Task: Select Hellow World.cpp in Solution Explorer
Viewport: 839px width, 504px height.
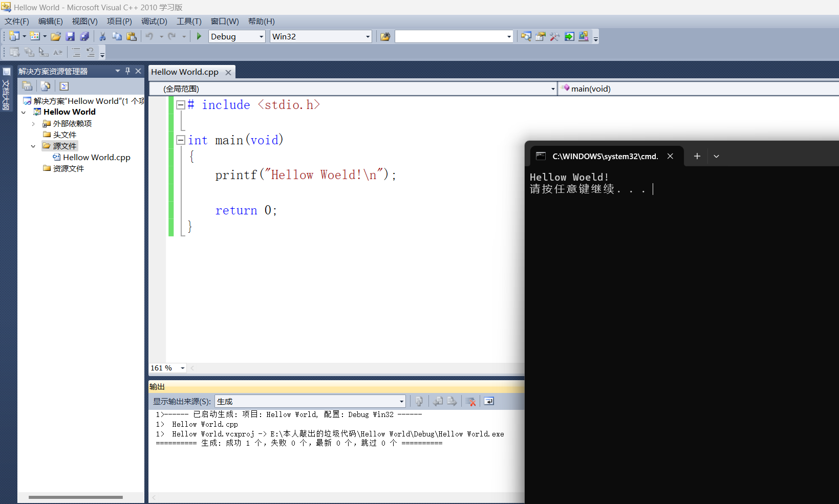Action: [96, 157]
